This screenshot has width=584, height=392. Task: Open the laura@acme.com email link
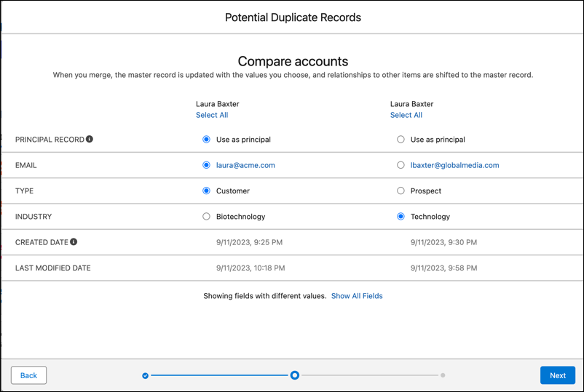(x=245, y=165)
